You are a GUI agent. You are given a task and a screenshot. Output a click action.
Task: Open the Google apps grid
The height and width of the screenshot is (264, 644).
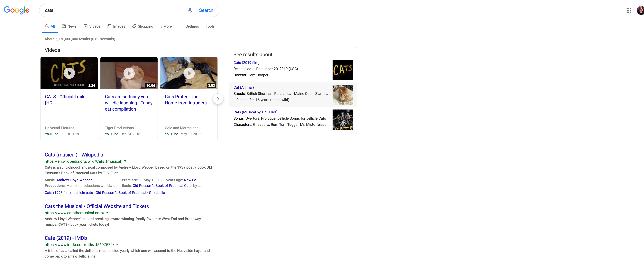click(x=629, y=10)
